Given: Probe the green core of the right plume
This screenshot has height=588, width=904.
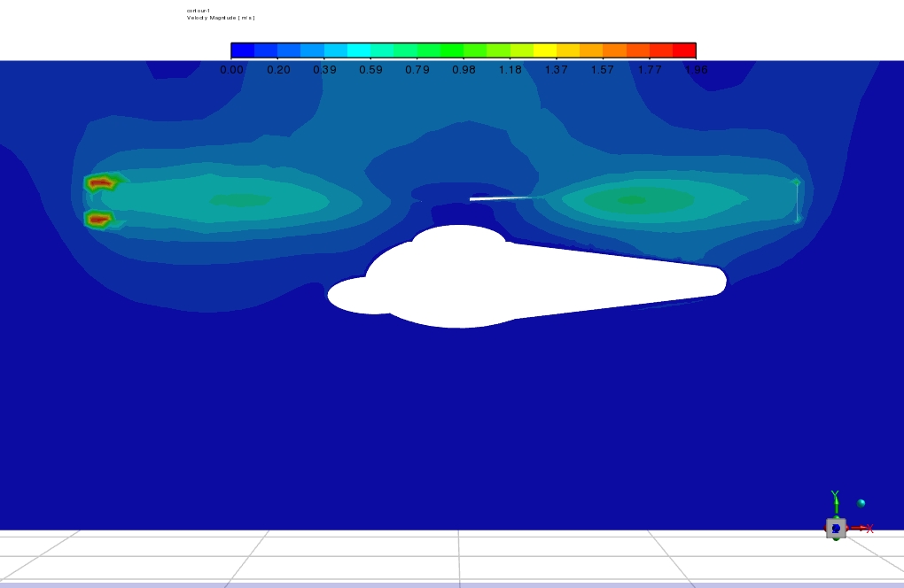Looking at the screenshot, I should point(631,200).
